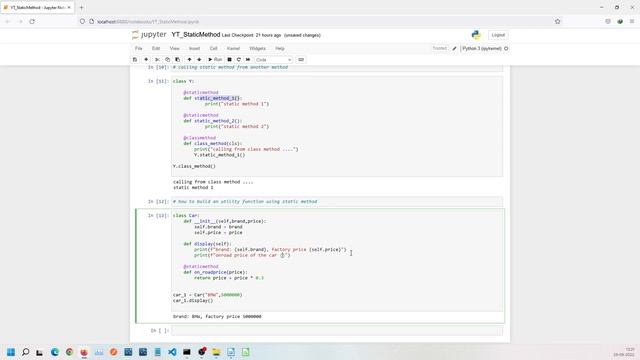Image resolution: width=640 pixels, height=360 pixels.
Task: Interrupt the kernel with the stop icon
Action: pos(229,60)
